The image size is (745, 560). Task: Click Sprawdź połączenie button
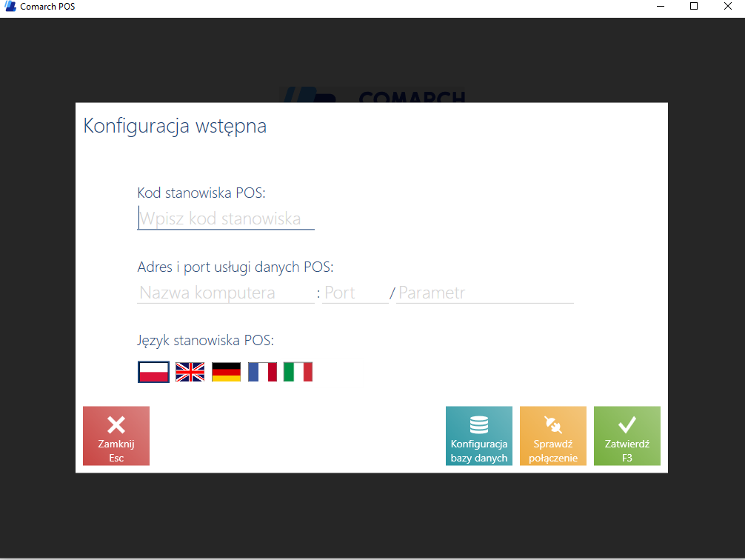pos(553,436)
